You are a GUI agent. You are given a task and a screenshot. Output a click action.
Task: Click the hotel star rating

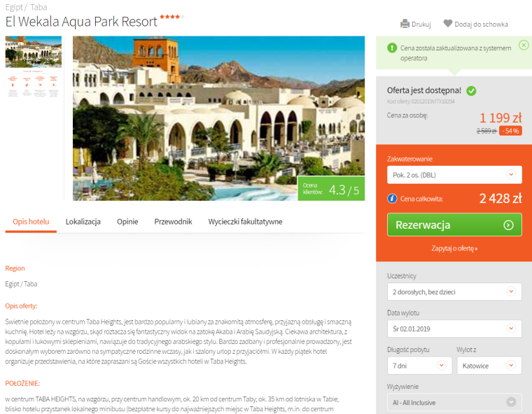[172, 17]
